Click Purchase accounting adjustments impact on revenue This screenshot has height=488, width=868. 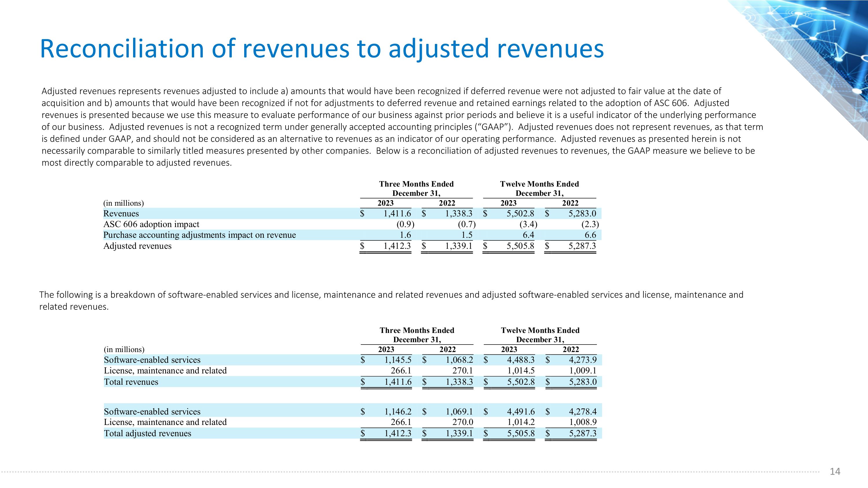[x=199, y=235]
